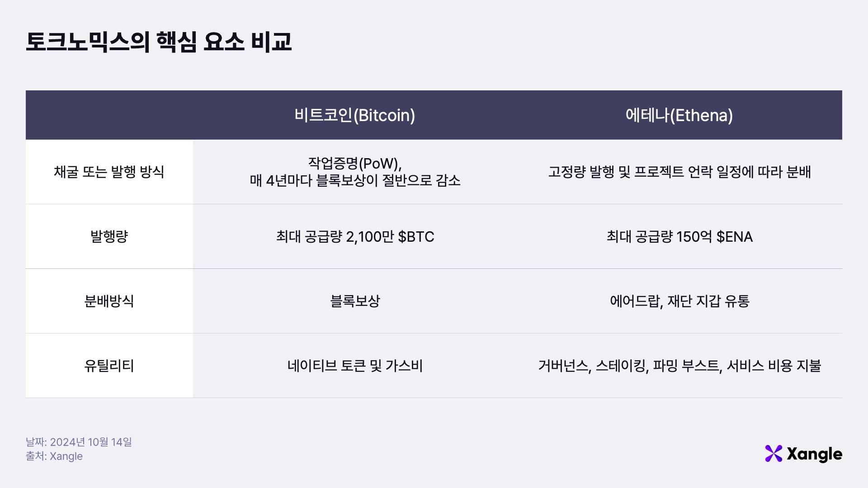
Task: Select the 발행량 row label
Action: [109, 236]
